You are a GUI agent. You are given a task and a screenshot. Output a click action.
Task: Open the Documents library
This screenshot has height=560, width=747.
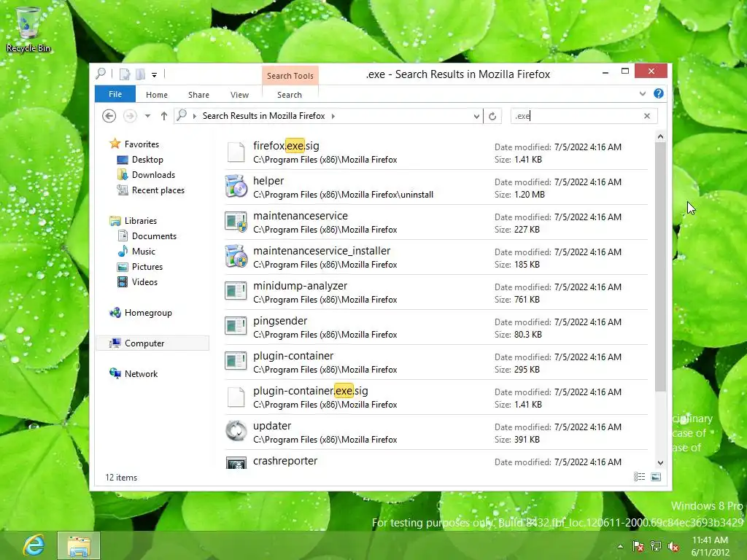(154, 236)
